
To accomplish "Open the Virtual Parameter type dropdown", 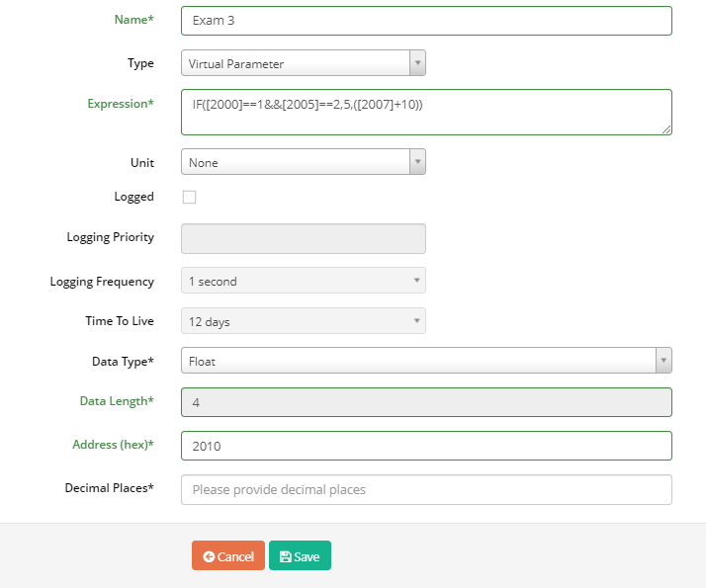I will [x=303, y=63].
